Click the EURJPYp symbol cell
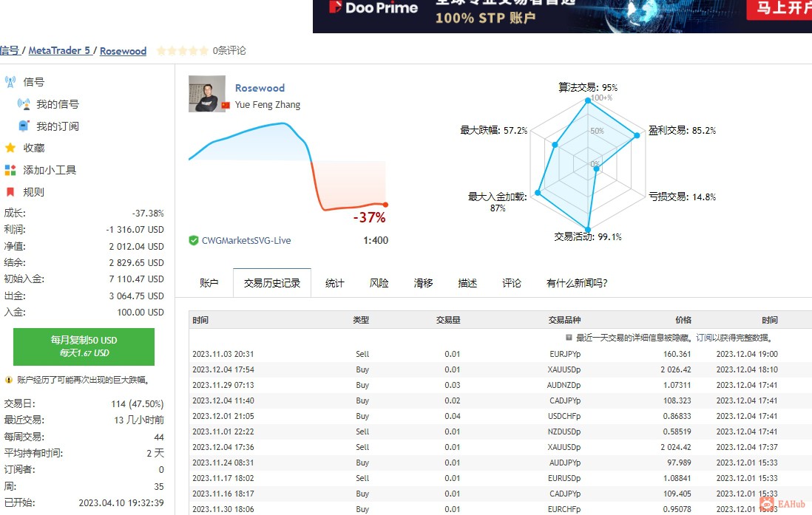This screenshot has width=812, height=515. click(565, 354)
